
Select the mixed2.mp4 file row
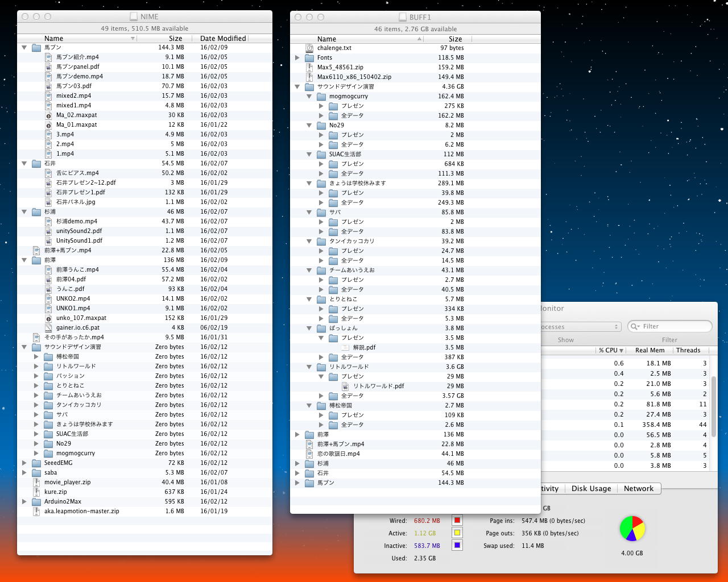144,95
